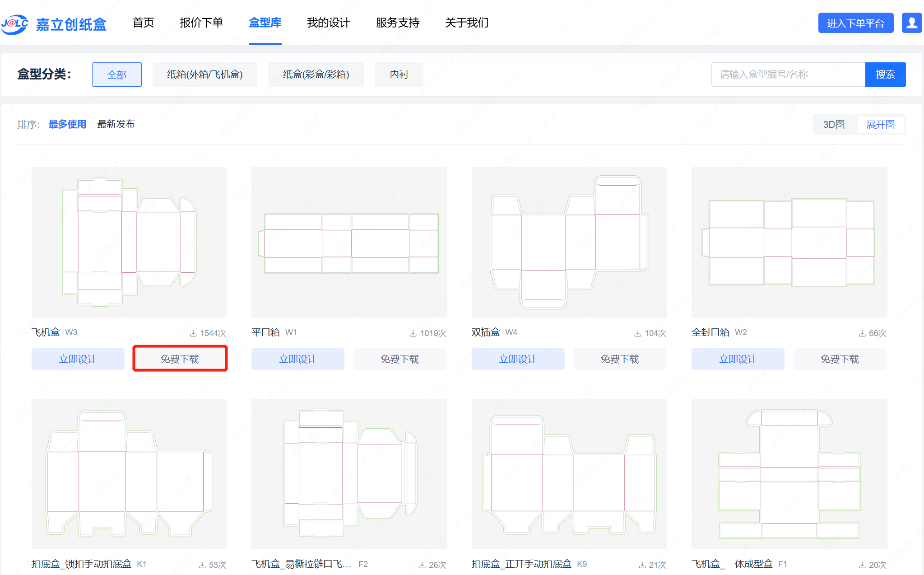924x575 pixels.
Task: Open the 平口箱 W1 dieline thumbnail
Action: [349, 242]
